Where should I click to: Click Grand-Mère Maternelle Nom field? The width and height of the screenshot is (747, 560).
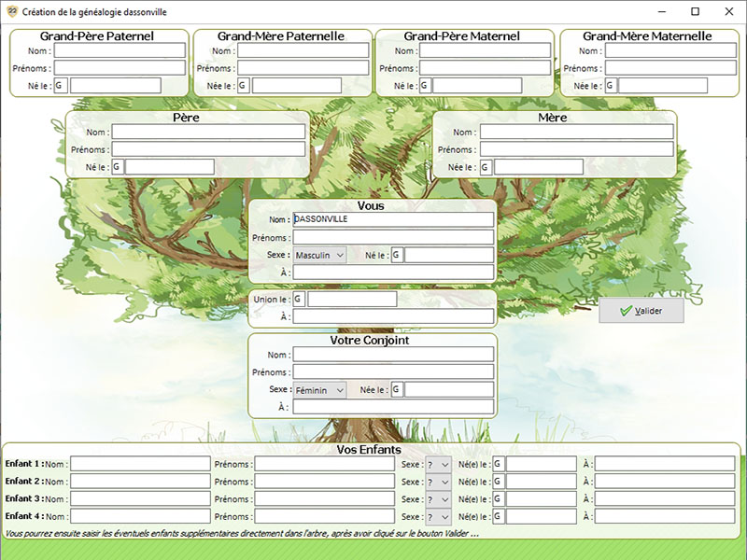669,50
